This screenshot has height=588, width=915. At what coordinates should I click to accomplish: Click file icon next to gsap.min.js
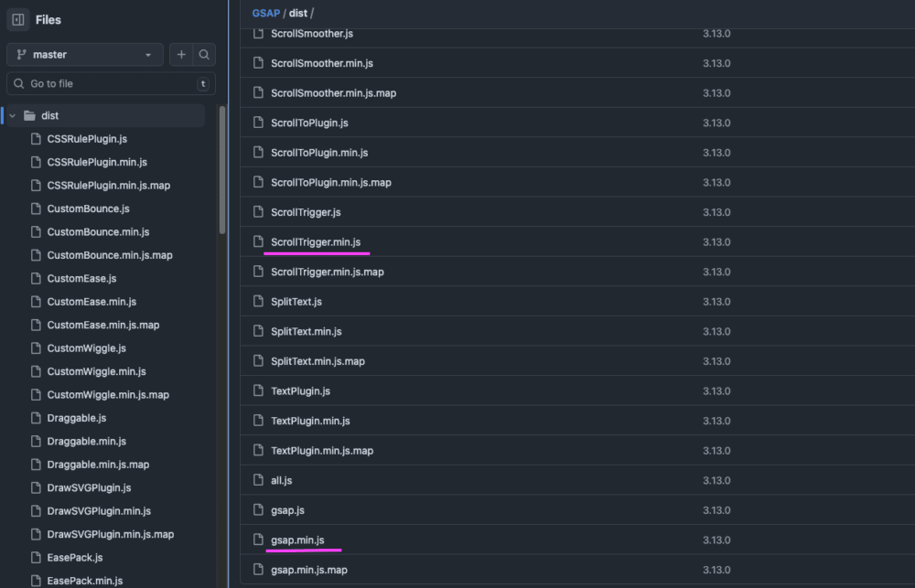(x=258, y=540)
